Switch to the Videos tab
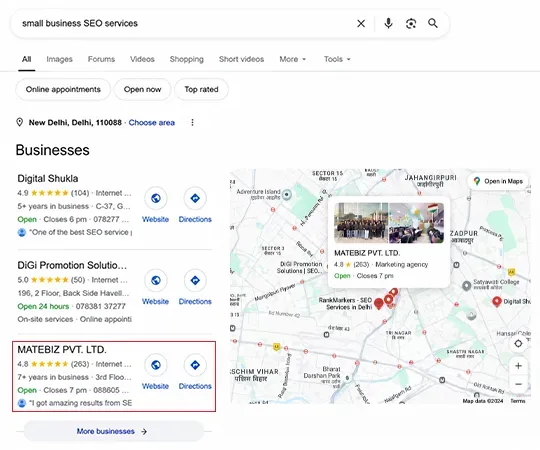Screen dimensions: 540x450 [x=142, y=59]
